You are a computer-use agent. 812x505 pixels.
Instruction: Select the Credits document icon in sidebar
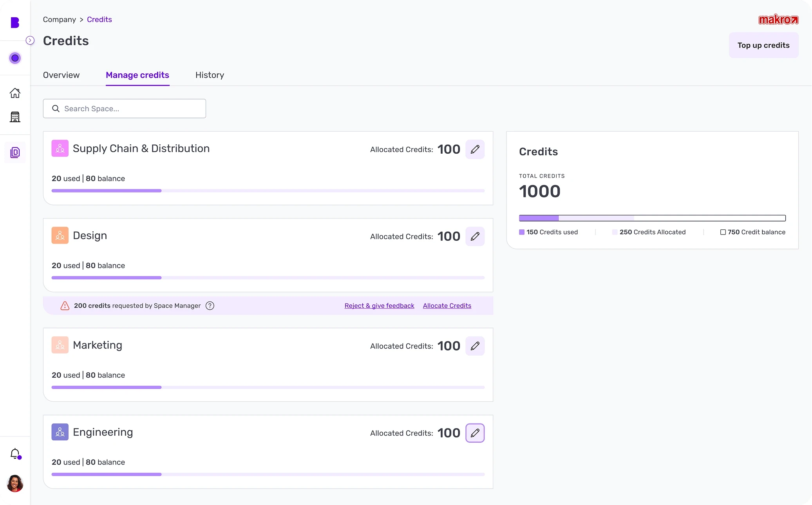[15, 153]
